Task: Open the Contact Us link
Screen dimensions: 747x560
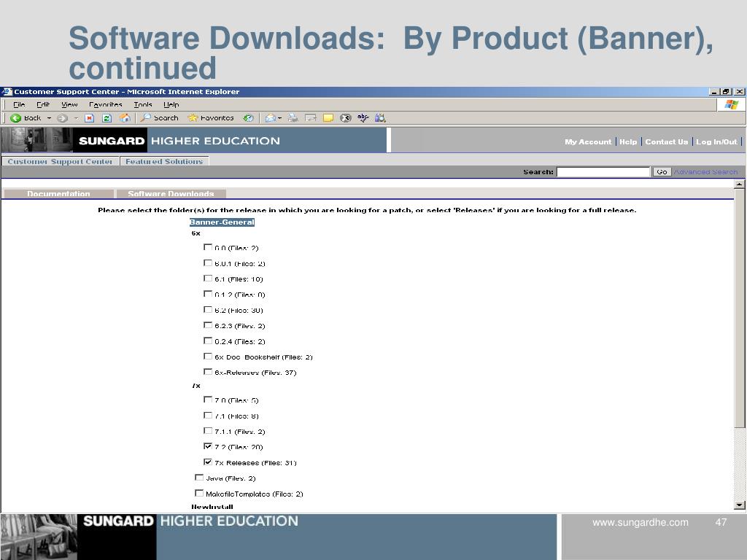Action: pyautogui.click(x=667, y=142)
